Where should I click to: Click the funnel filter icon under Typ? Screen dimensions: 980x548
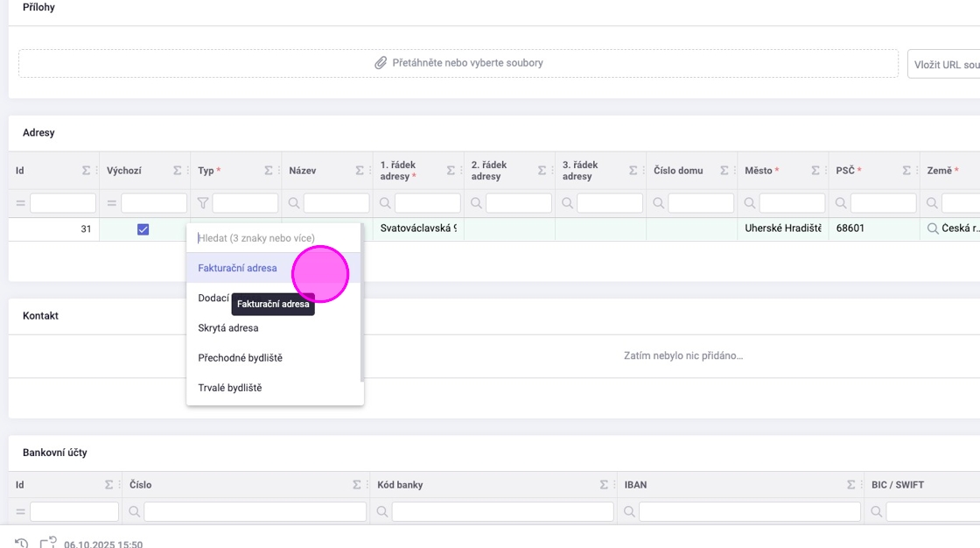pyautogui.click(x=203, y=203)
